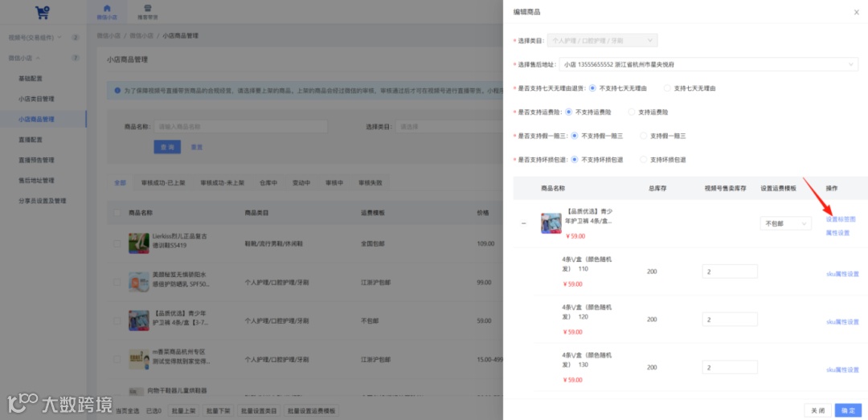
Task: Open the 选择类目 dropdown in edit panel
Action: tap(602, 41)
